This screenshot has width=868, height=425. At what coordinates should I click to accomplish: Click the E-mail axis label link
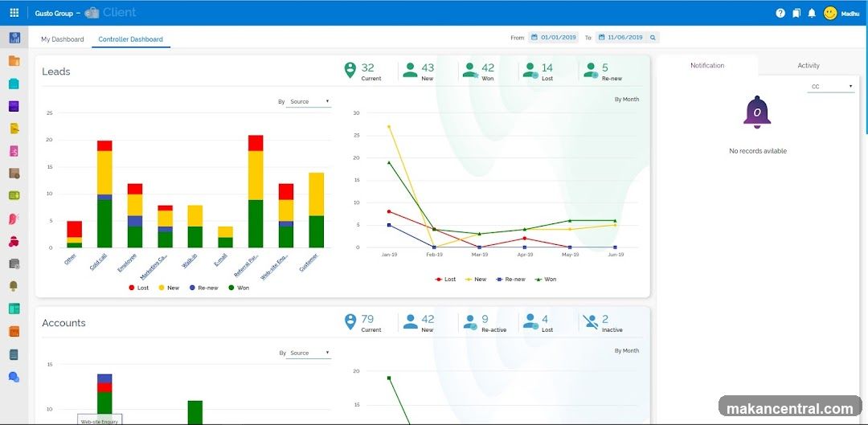(x=221, y=260)
